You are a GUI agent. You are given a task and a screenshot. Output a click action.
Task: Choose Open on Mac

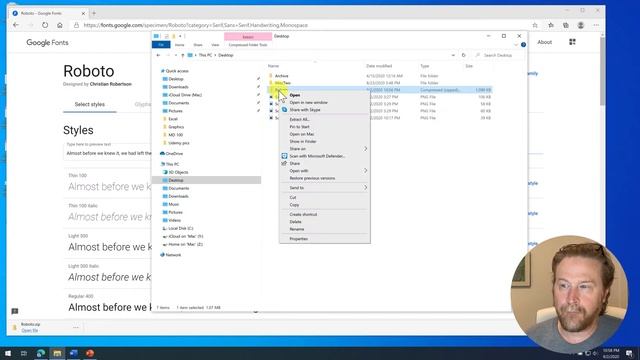[x=302, y=134]
